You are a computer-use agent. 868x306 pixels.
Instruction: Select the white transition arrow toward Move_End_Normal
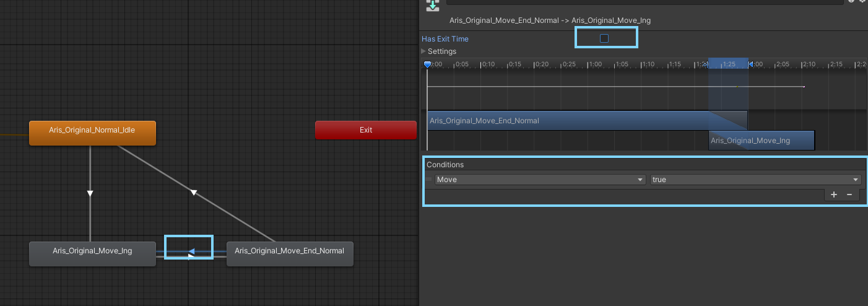(x=191, y=256)
